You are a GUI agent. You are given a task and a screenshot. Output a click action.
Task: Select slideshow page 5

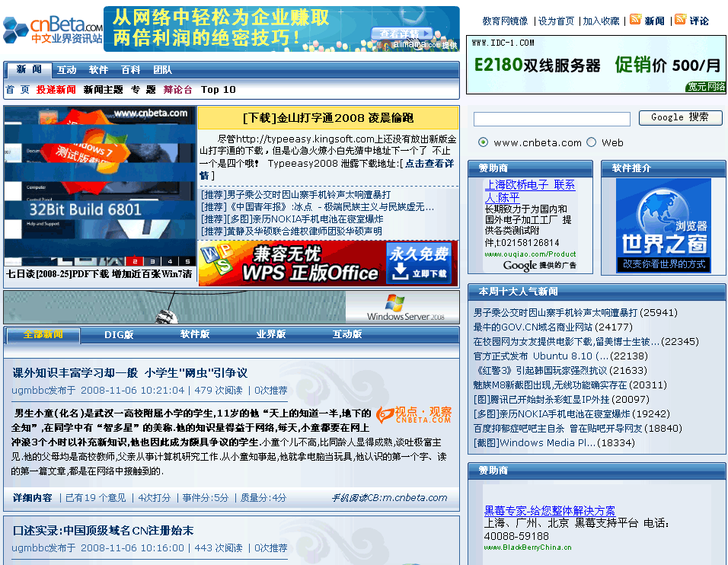(x=187, y=262)
